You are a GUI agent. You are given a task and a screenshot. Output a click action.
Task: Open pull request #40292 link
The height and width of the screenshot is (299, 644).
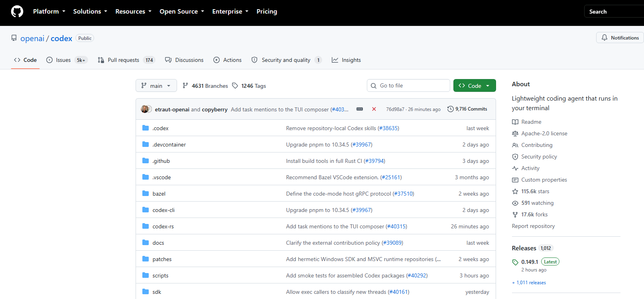tap(417, 275)
